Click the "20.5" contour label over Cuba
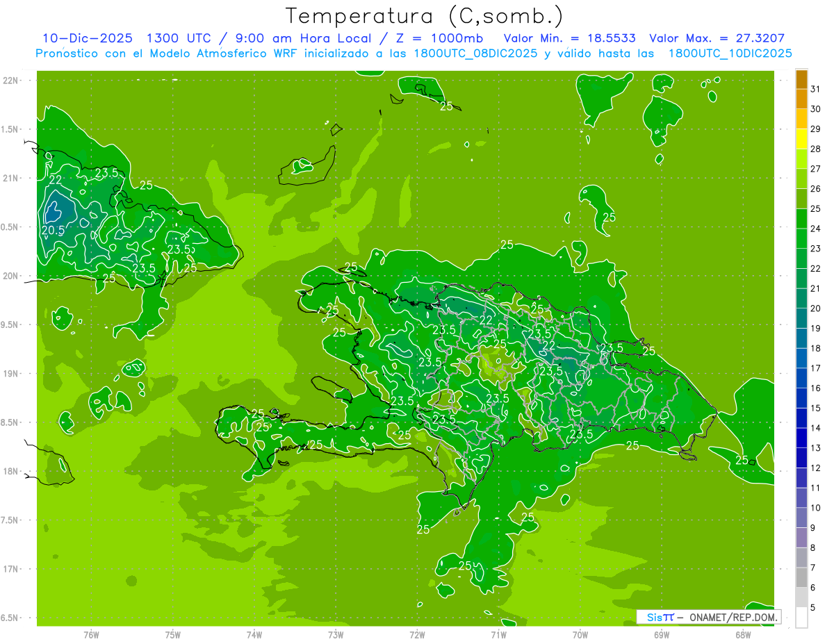The width and height of the screenshot is (834, 644). 53,231
